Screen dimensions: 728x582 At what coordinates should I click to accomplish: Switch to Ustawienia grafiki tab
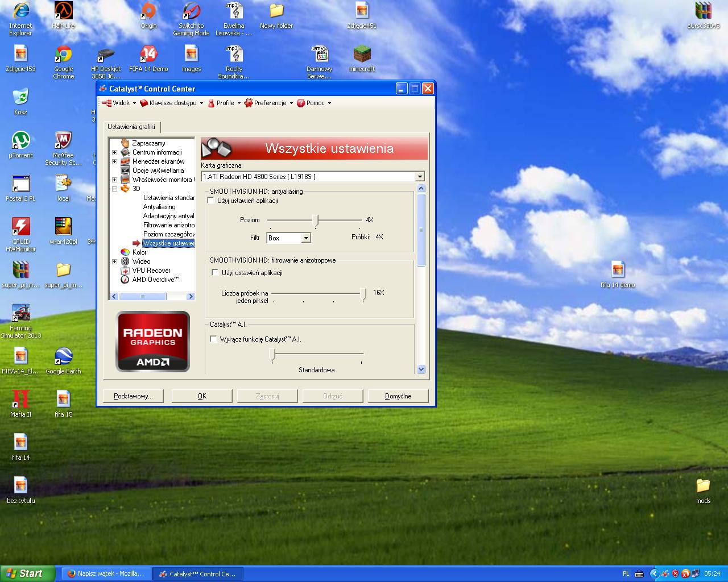tap(131, 127)
